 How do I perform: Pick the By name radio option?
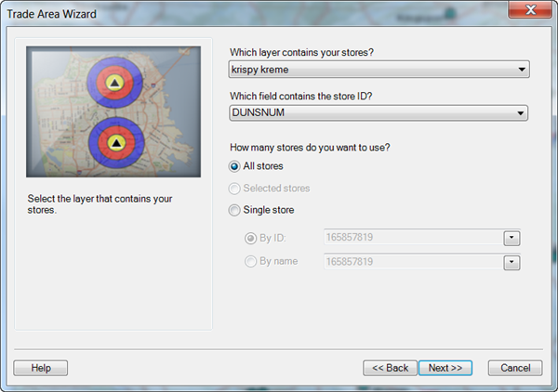click(250, 262)
